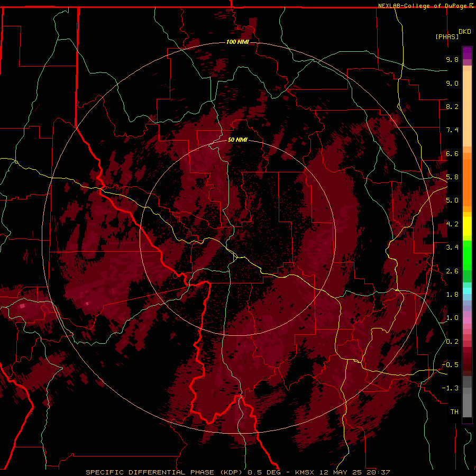Pick the cyan segment of the color bar

[467, 291]
